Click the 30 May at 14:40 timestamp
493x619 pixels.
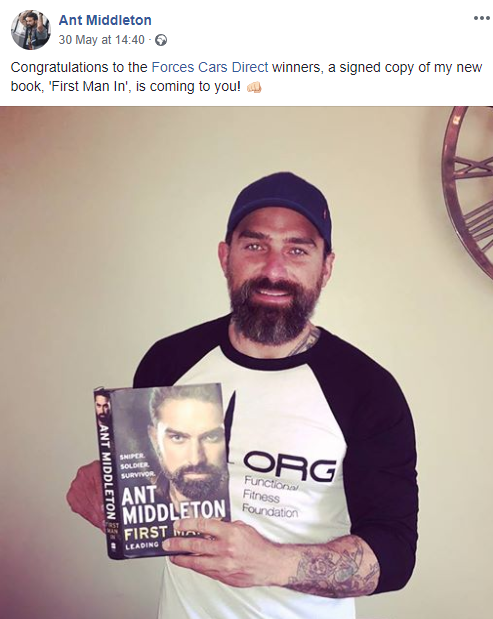tap(101, 40)
